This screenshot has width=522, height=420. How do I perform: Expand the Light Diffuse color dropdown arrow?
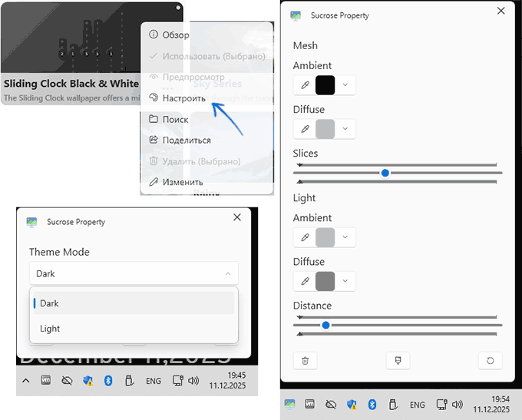pos(345,281)
